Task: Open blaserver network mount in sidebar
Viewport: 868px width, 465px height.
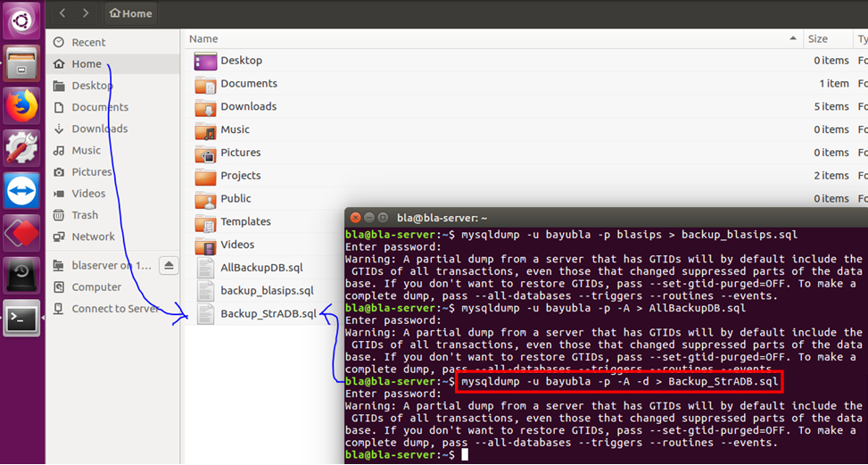Action: pos(103,266)
